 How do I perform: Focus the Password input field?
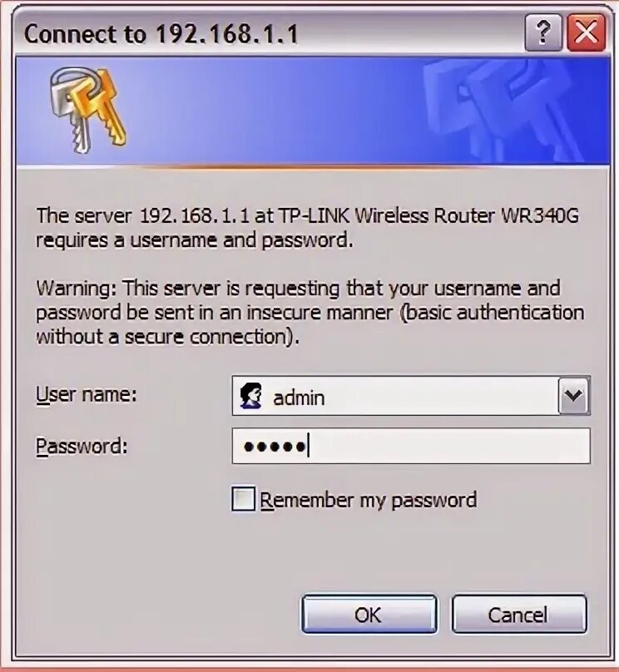tap(411, 446)
